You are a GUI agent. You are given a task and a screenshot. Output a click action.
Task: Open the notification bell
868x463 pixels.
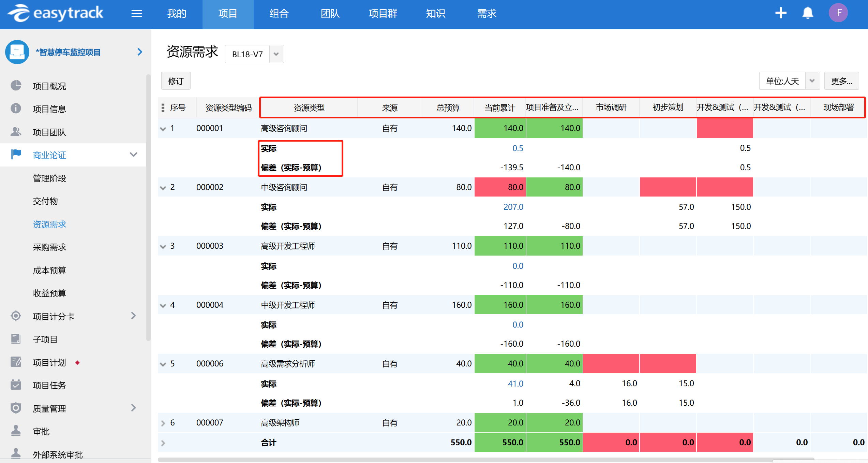(808, 13)
